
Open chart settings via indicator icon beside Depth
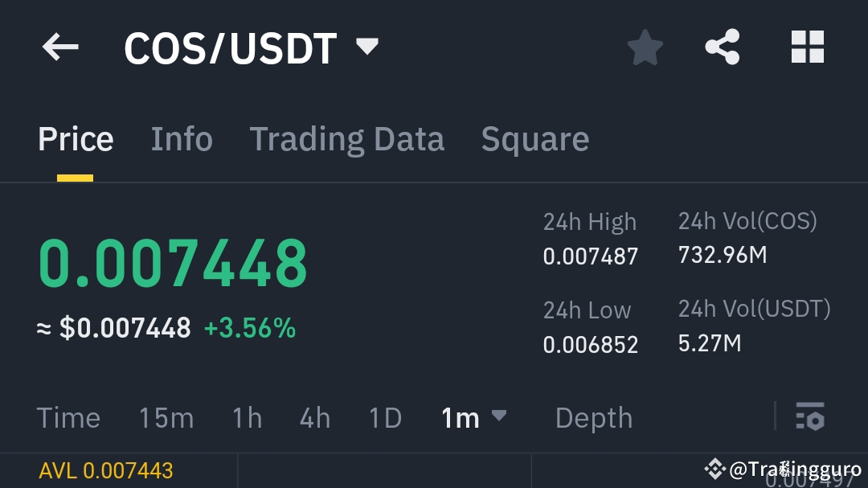click(811, 417)
